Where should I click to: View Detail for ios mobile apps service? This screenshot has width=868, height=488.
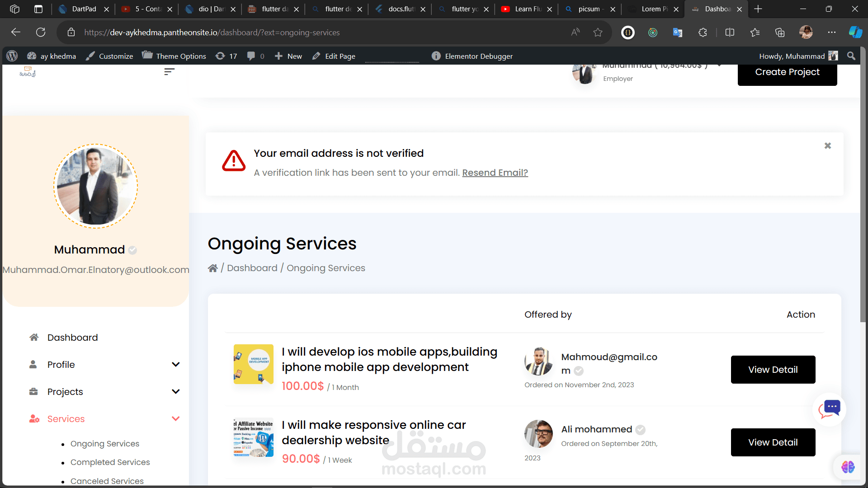[773, 370]
